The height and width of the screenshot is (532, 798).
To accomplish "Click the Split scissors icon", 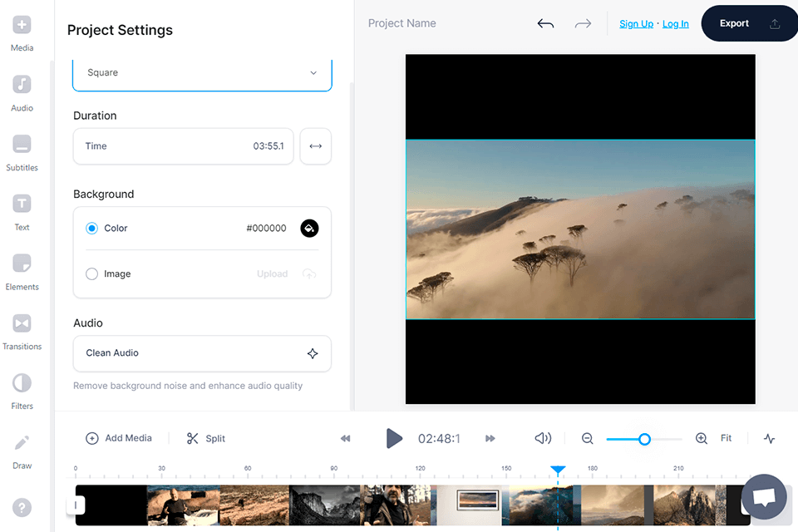I will coord(192,438).
